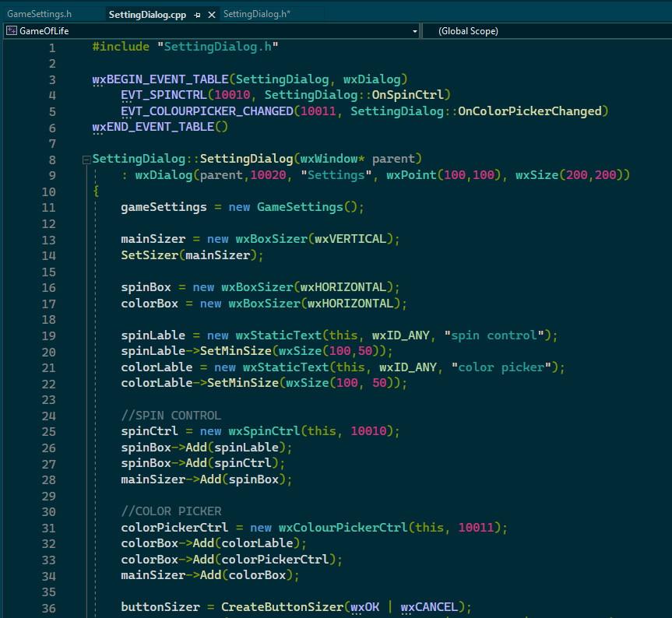The height and width of the screenshot is (618, 672).
Task: Click OnColorPickerChanged handler name
Action: (530, 111)
